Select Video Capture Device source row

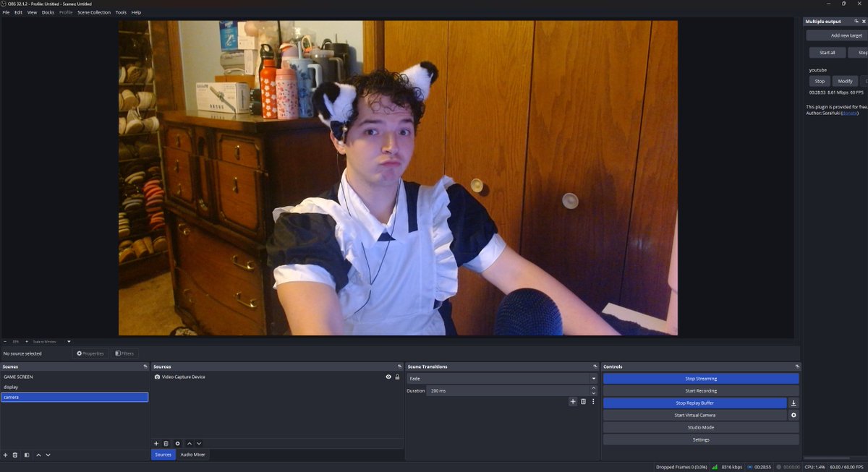277,377
